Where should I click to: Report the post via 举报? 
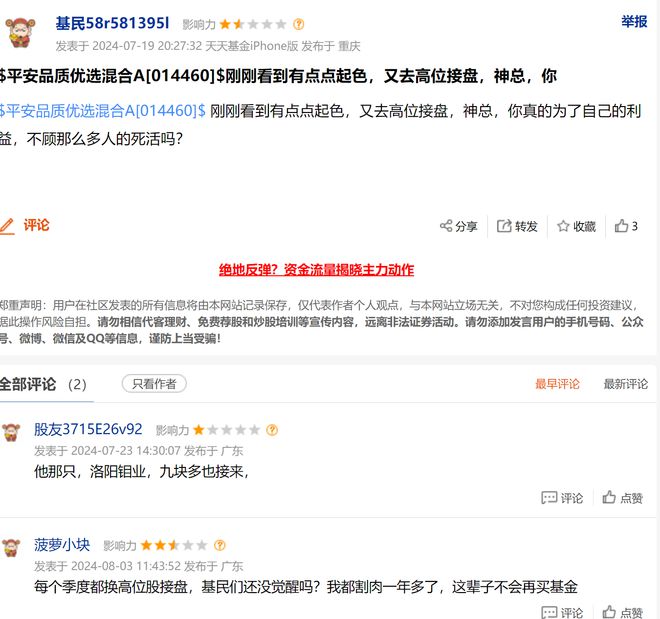coord(634,22)
